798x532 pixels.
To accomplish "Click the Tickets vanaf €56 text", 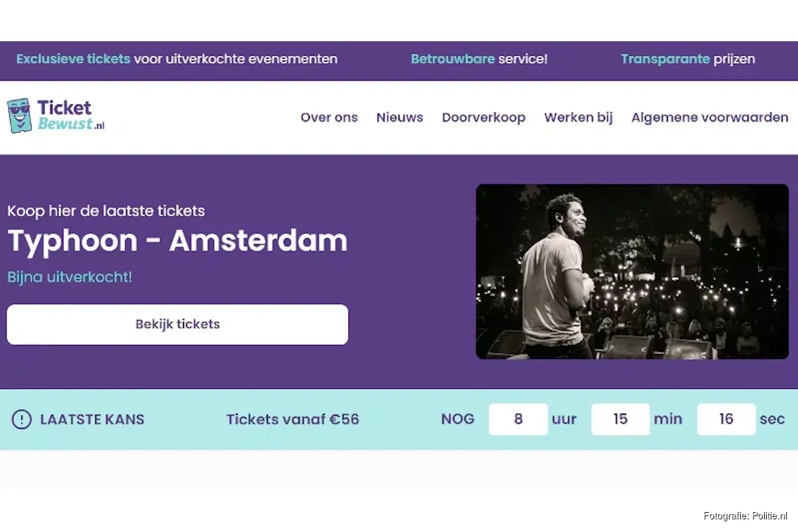I will point(293,420).
